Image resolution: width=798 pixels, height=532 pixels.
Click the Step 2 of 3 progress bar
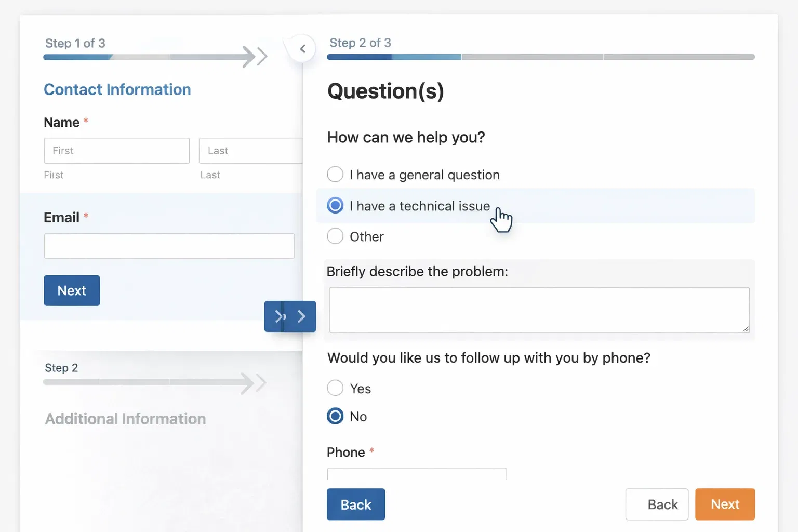[x=540, y=57]
